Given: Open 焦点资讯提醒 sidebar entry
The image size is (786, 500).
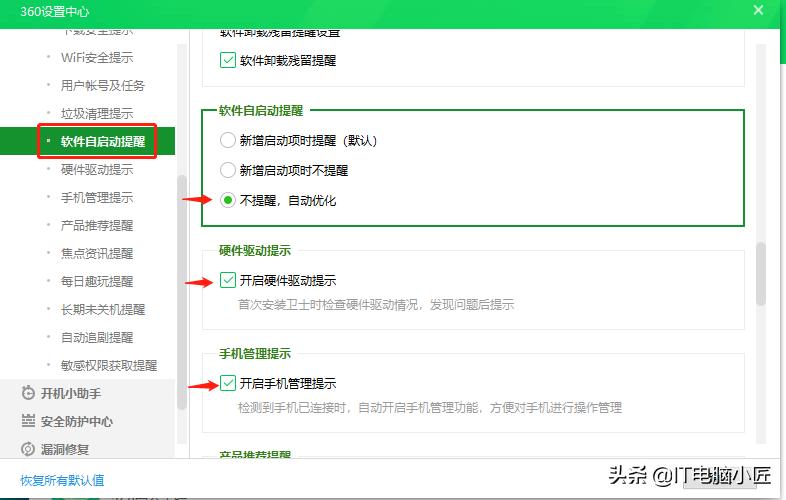Looking at the screenshot, I should click(97, 253).
